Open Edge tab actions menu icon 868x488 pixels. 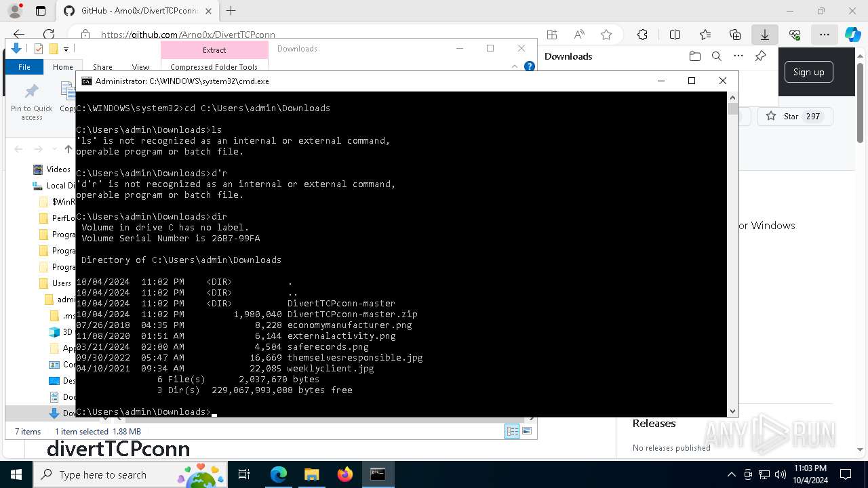click(41, 11)
